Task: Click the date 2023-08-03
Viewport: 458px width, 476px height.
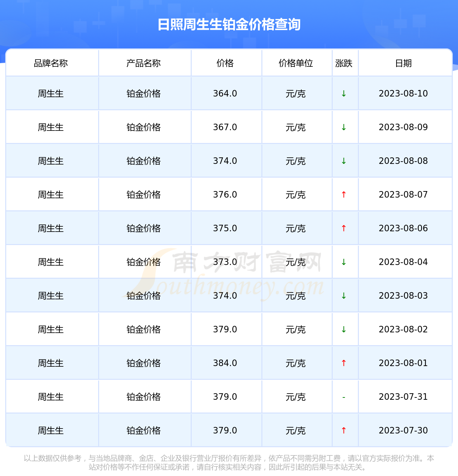Action: (x=403, y=296)
